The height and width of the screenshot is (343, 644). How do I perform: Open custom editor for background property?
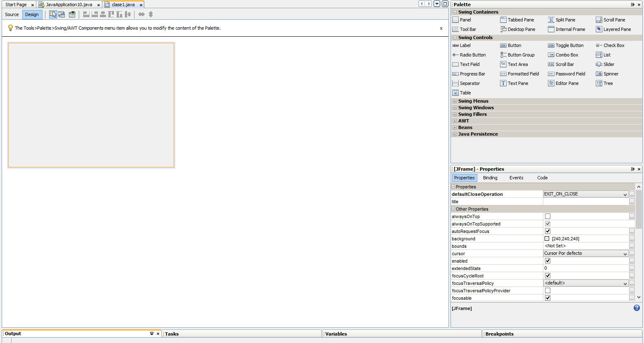[632, 239]
